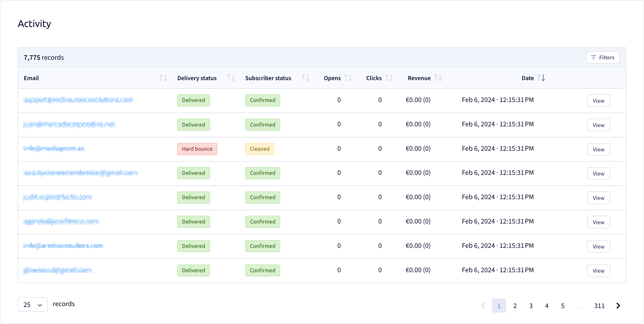Click the Email column header

(x=31, y=78)
